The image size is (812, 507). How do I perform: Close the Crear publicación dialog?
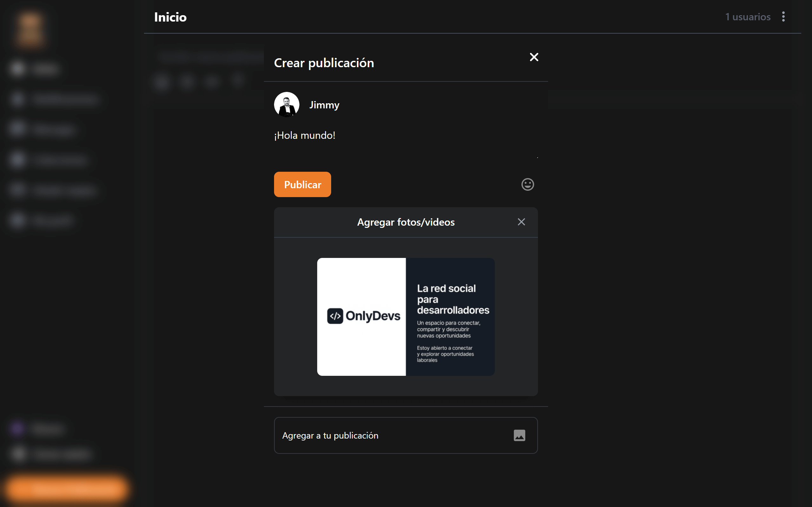point(534,57)
